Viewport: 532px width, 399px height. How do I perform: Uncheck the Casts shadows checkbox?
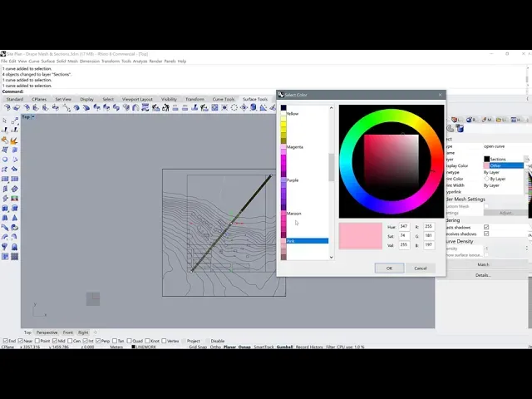[486, 227]
